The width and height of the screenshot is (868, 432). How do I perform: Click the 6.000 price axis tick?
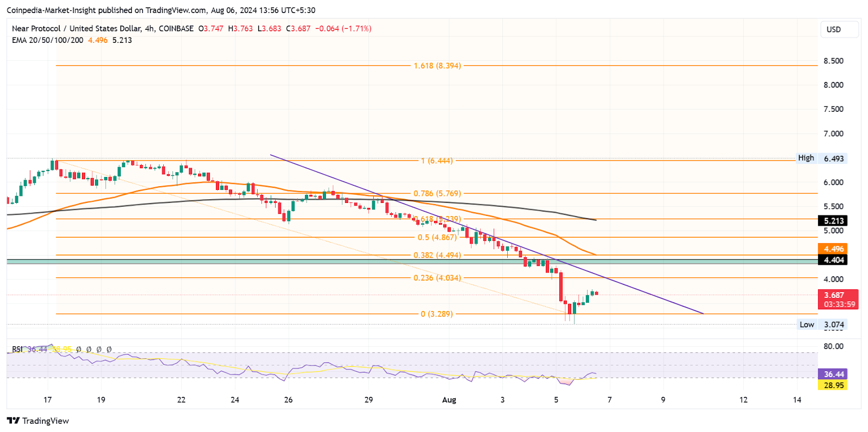833,182
